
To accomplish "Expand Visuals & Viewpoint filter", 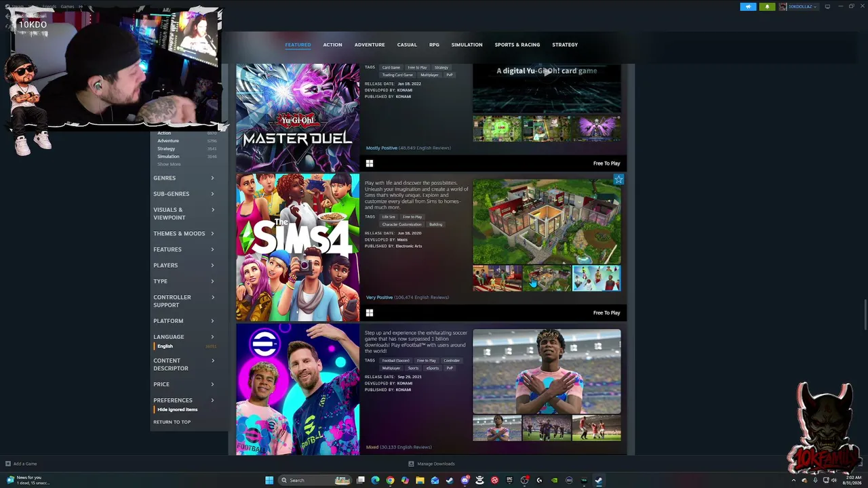I will (x=184, y=213).
